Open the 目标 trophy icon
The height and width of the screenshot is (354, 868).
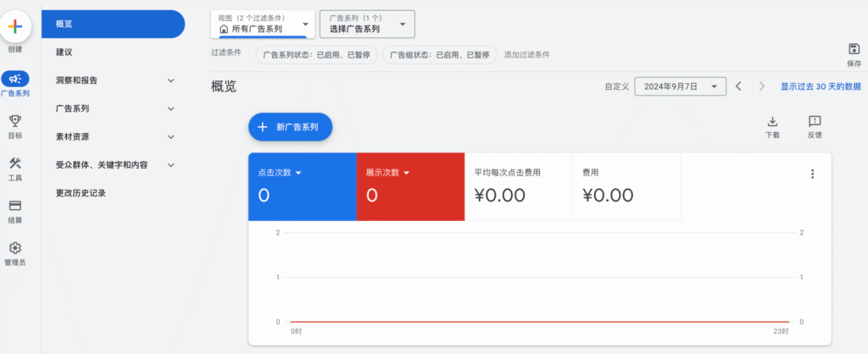click(14, 121)
